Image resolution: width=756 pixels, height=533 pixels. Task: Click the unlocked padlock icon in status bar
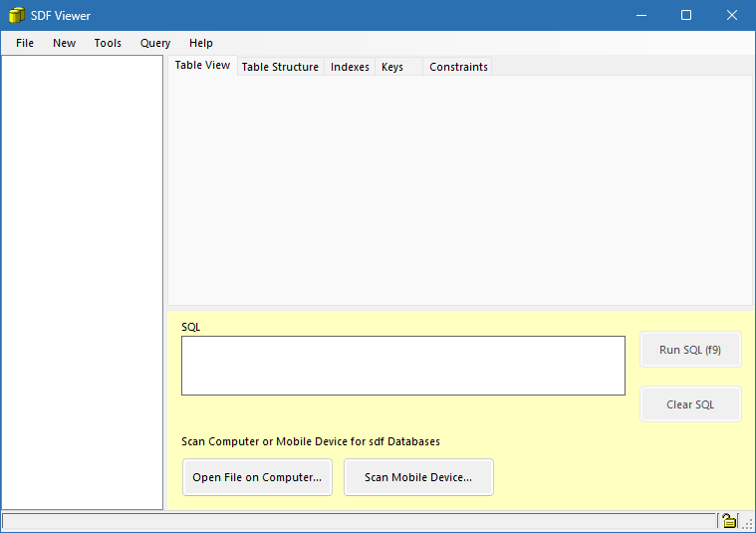[729, 521]
